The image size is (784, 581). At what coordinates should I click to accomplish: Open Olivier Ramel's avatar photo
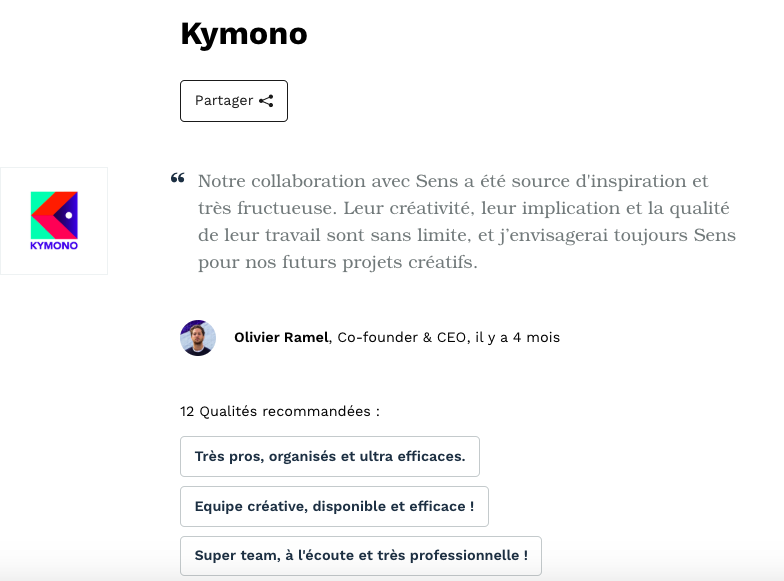(198, 338)
